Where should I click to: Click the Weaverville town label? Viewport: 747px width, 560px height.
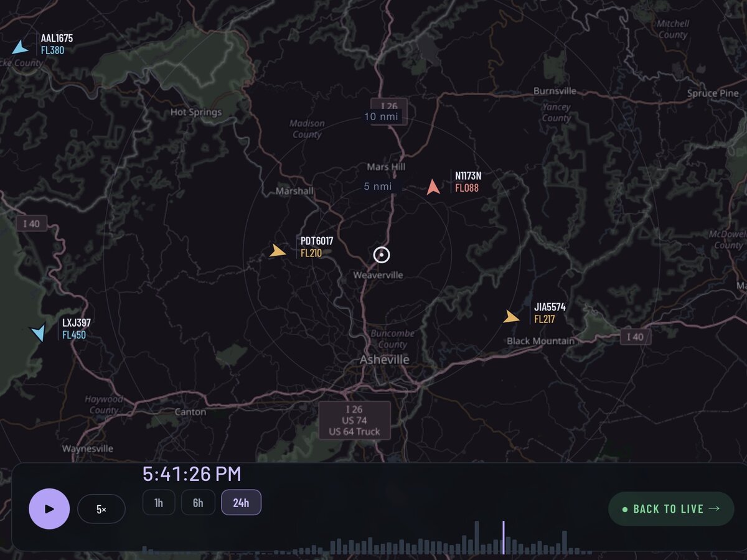click(x=378, y=275)
